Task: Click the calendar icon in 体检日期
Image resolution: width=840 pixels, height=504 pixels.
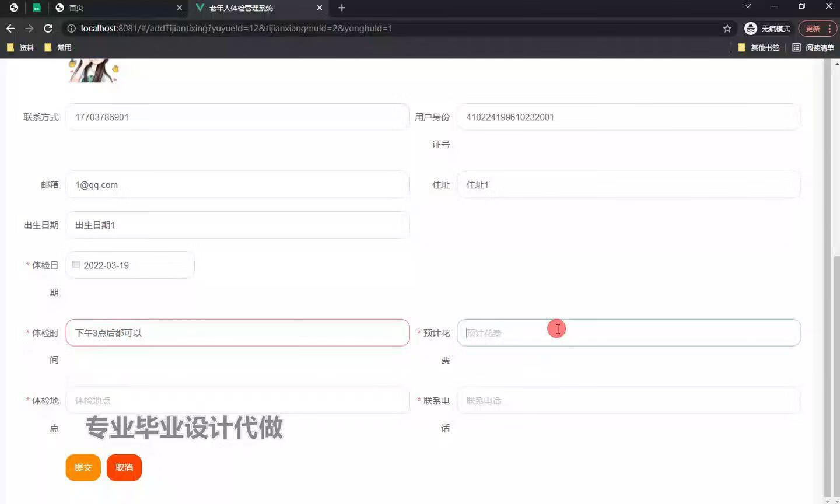Action: coord(76,265)
